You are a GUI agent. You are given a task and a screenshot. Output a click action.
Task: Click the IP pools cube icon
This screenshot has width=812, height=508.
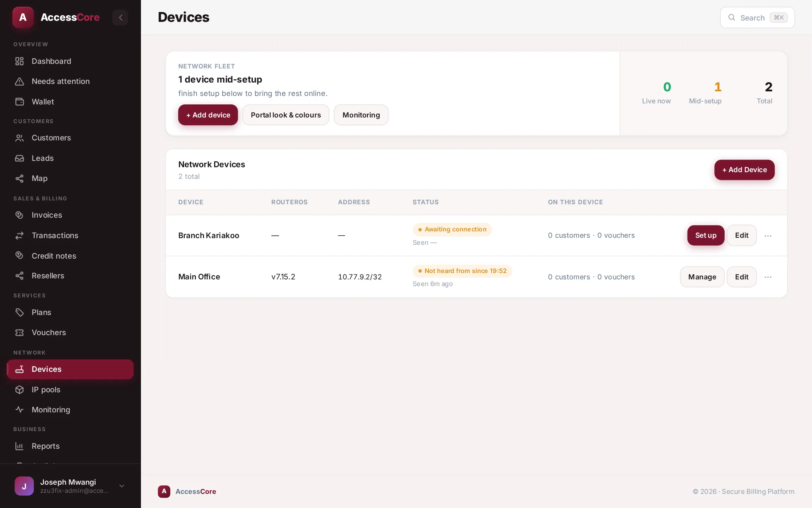point(19,389)
